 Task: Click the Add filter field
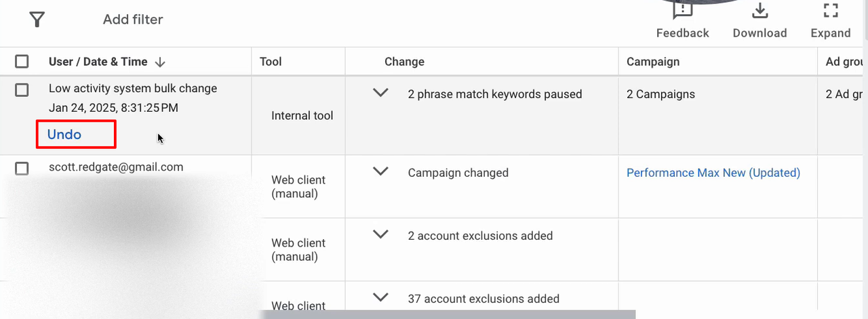(x=133, y=20)
